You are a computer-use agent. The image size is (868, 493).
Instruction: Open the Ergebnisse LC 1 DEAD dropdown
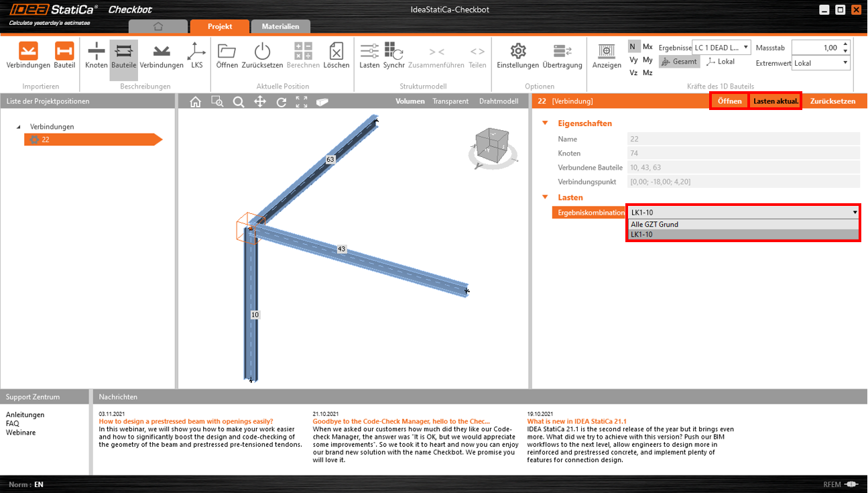[721, 48]
